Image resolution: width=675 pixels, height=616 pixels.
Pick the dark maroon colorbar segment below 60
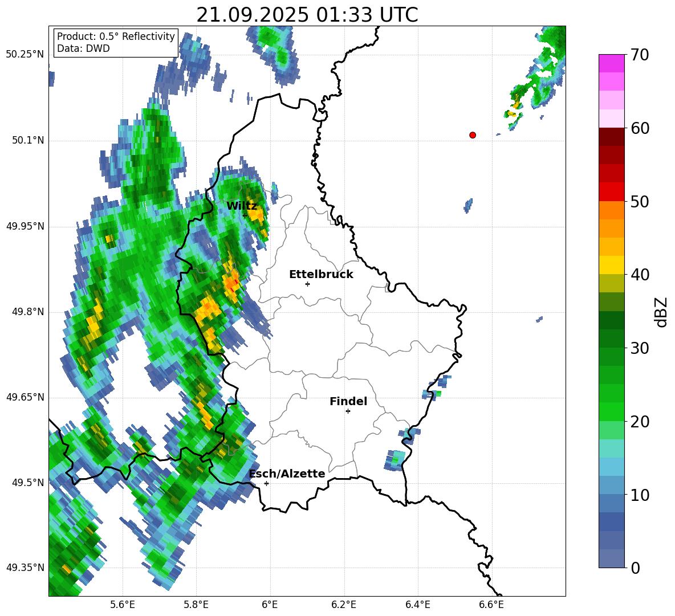tap(611, 136)
